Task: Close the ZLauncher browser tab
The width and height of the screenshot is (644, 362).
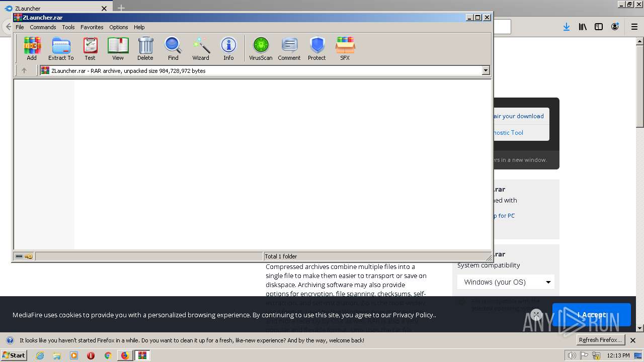Action: tap(104, 8)
